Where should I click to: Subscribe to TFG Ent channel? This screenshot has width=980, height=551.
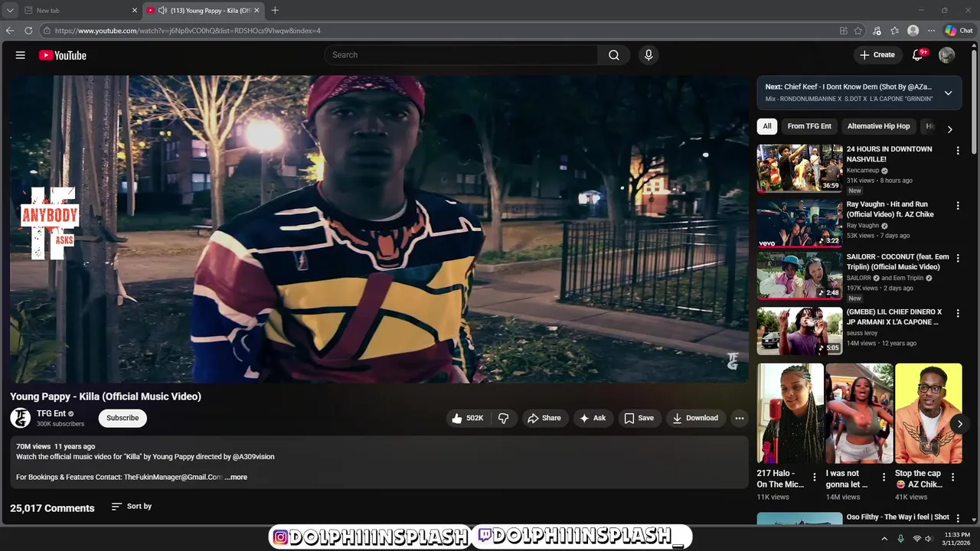pos(122,418)
